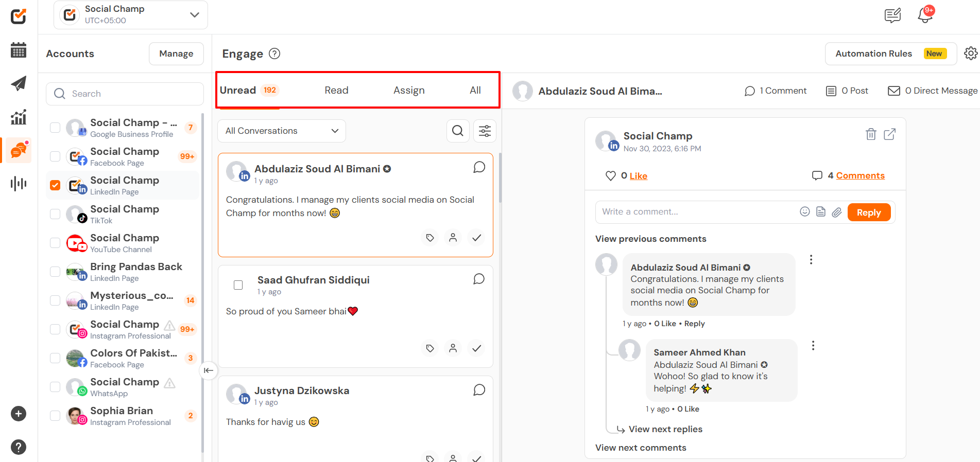980x462 pixels.
Task: Insert emoji in comment box
Action: 805,211
